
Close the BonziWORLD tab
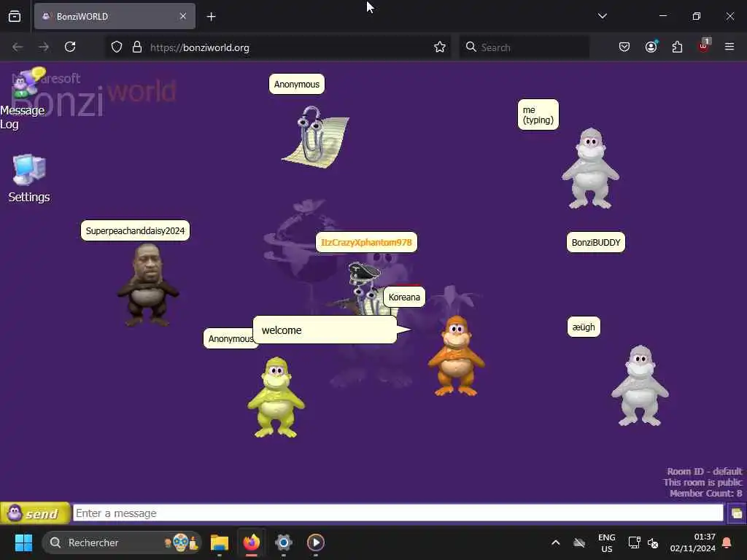(183, 16)
